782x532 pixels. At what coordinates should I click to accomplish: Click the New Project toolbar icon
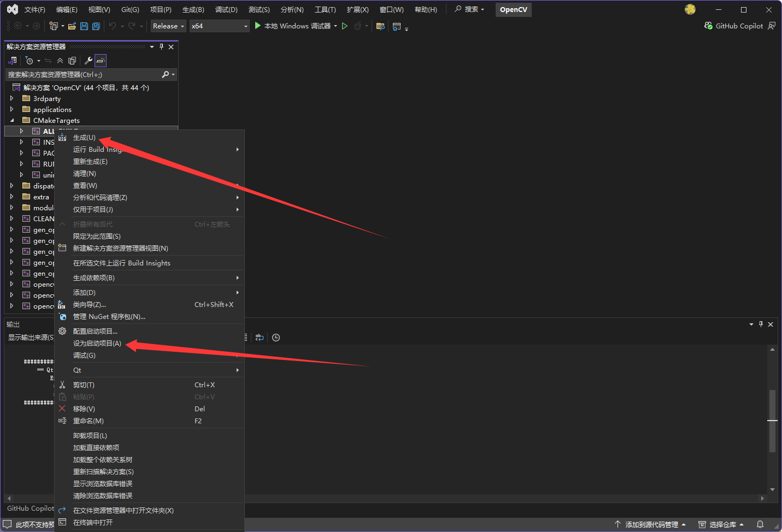point(54,26)
